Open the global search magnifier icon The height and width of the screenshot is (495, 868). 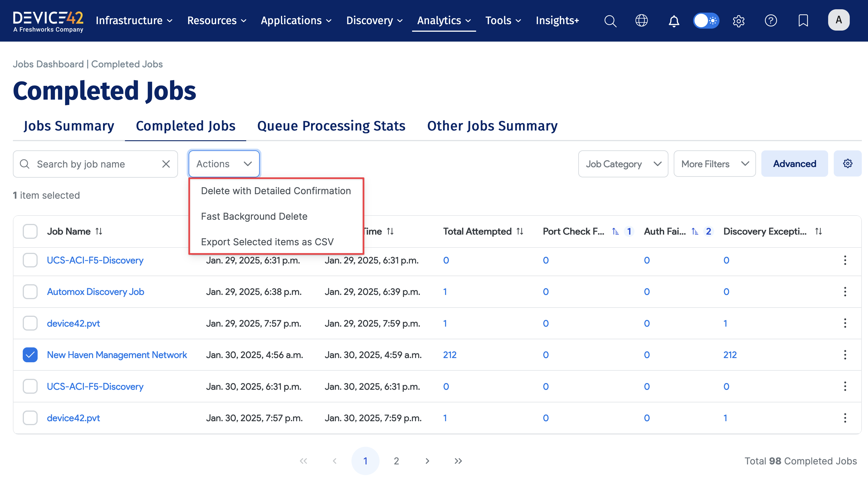(610, 21)
